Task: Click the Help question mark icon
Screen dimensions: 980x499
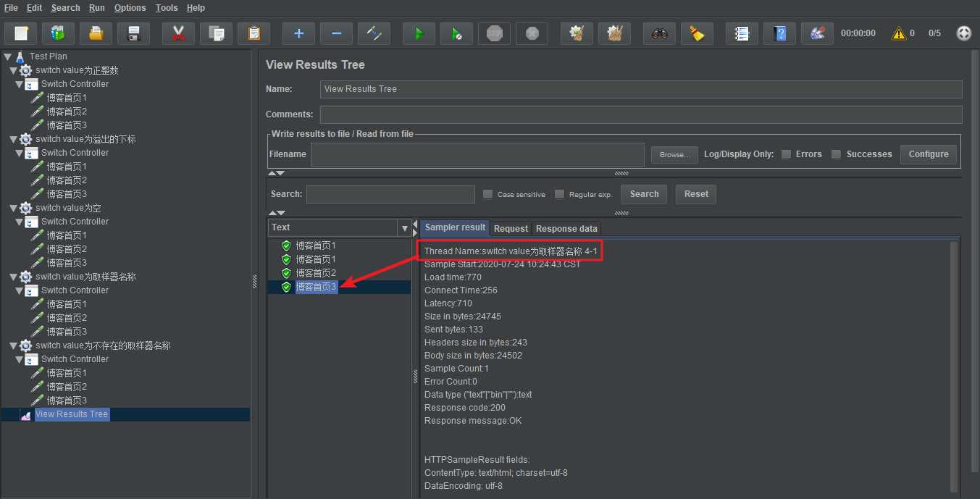Action: click(x=779, y=33)
